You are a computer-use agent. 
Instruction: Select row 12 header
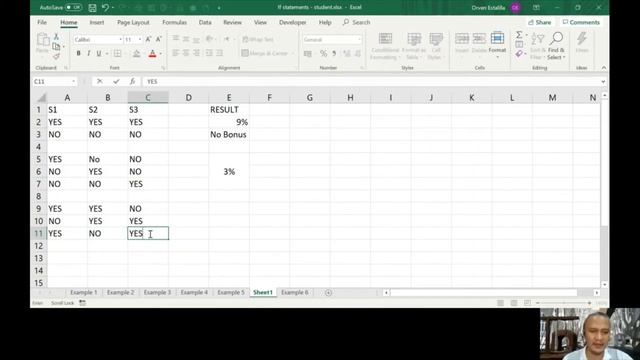tap(39, 246)
